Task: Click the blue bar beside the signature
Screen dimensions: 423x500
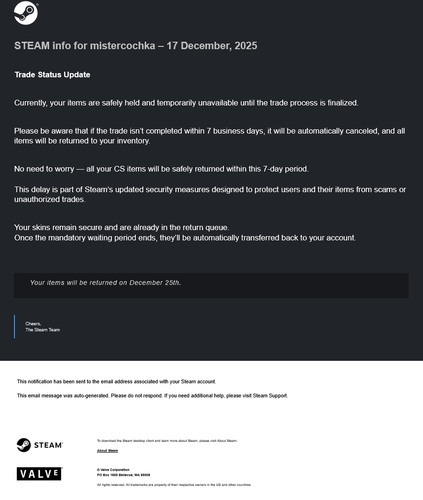Action: pos(14,326)
